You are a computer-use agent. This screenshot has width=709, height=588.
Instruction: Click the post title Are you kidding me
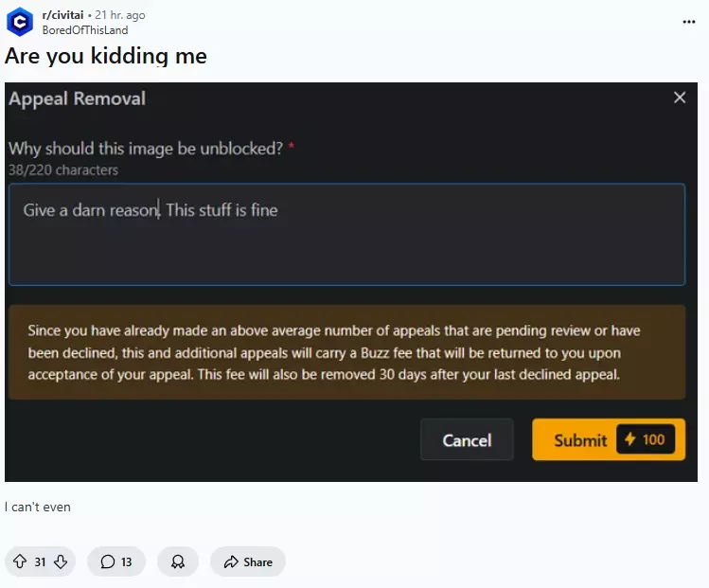coord(106,56)
